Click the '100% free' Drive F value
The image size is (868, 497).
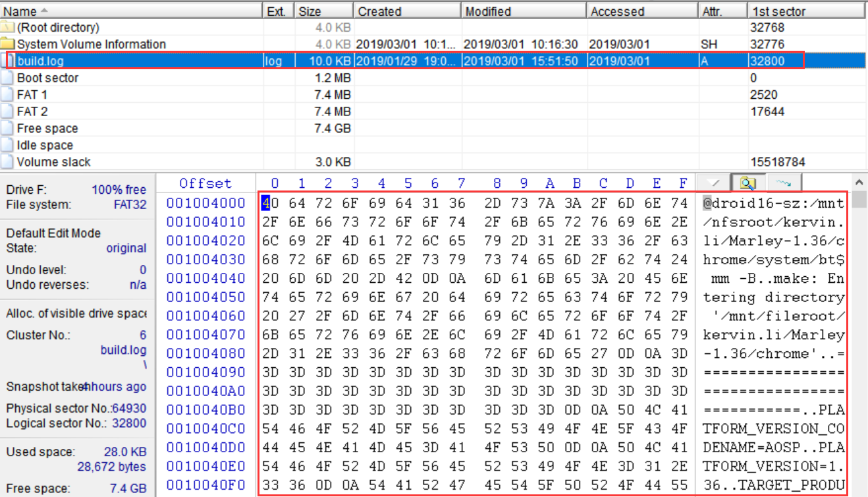pyautogui.click(x=119, y=190)
